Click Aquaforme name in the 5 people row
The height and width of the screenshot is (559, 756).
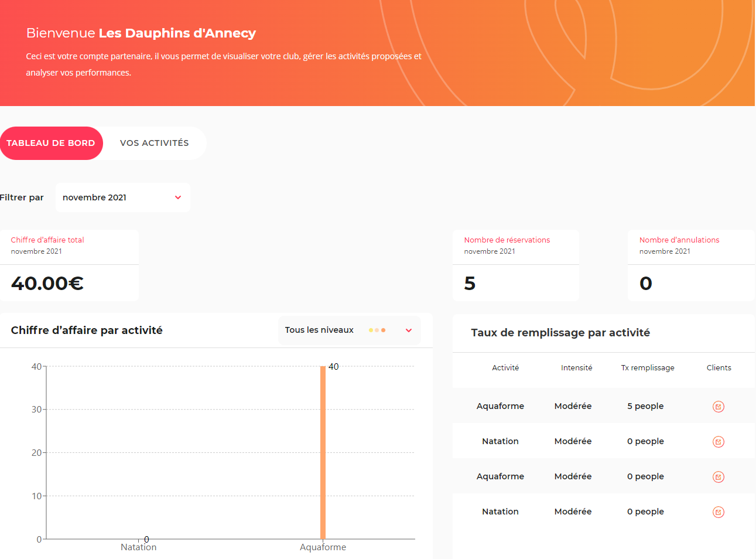click(x=500, y=406)
